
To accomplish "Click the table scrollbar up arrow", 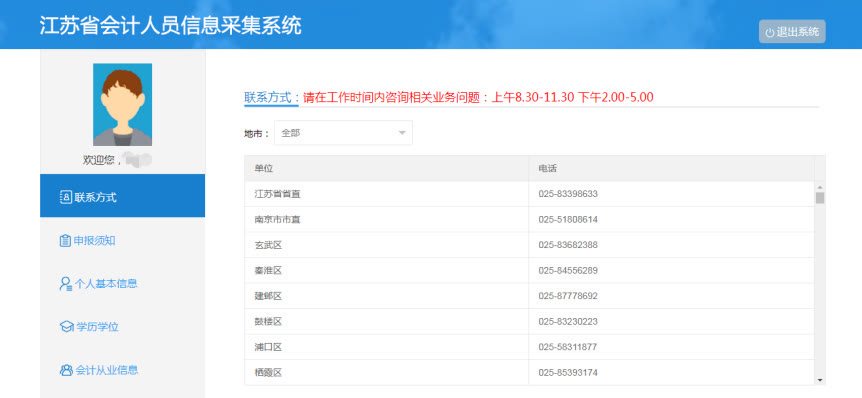I will coord(820,186).
